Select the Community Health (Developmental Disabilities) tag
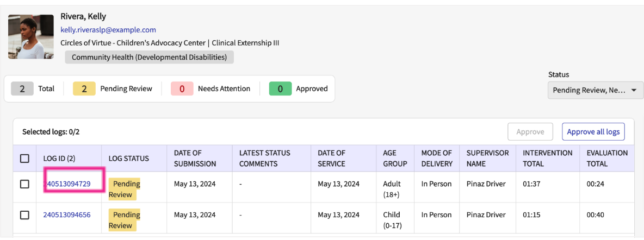Viewport: 644px width, 240px height. tap(149, 57)
